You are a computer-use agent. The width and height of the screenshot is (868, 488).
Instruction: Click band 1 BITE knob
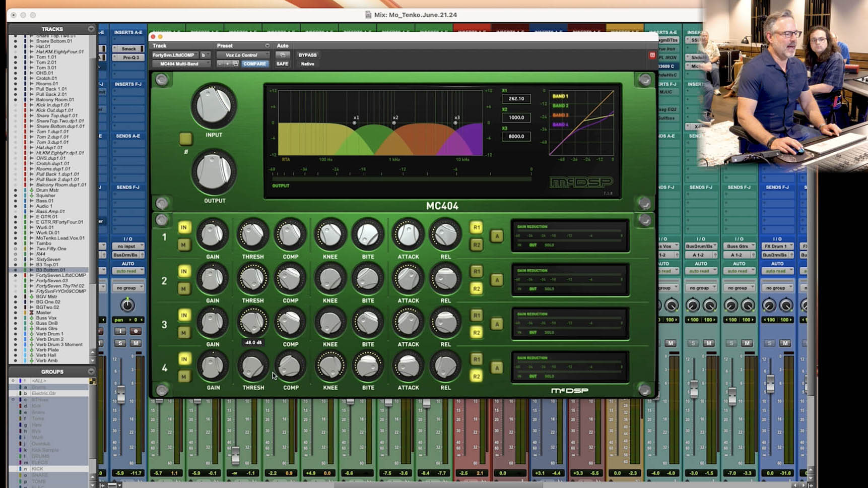point(368,235)
